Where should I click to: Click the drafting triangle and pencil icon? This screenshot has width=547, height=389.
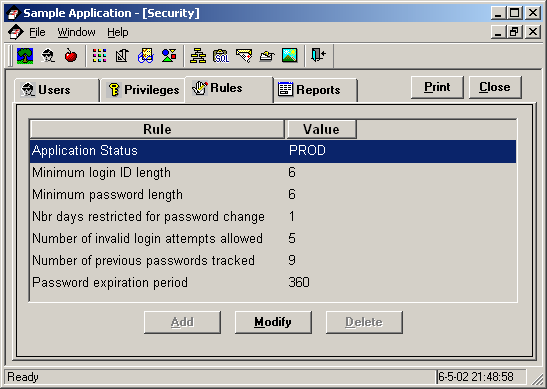click(122, 56)
